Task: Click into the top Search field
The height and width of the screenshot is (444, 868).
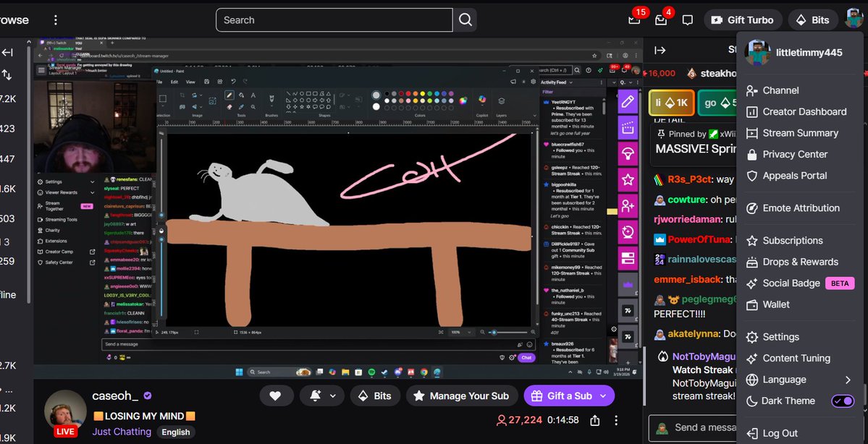Action: [334, 20]
